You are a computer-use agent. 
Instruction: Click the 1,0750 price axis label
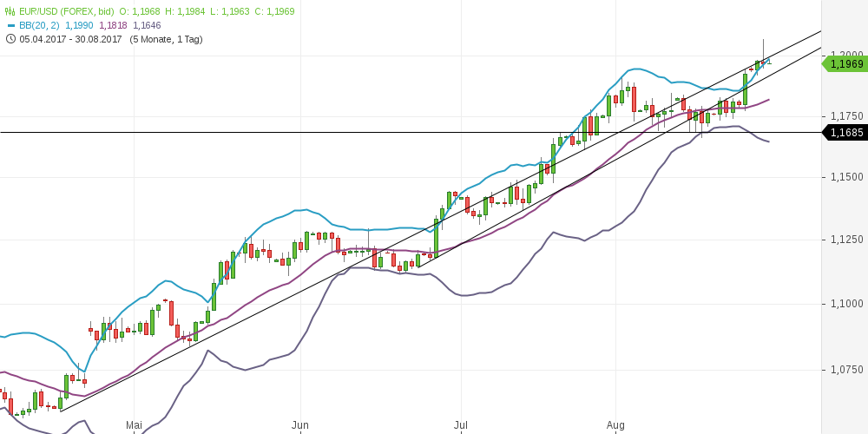tap(846, 369)
